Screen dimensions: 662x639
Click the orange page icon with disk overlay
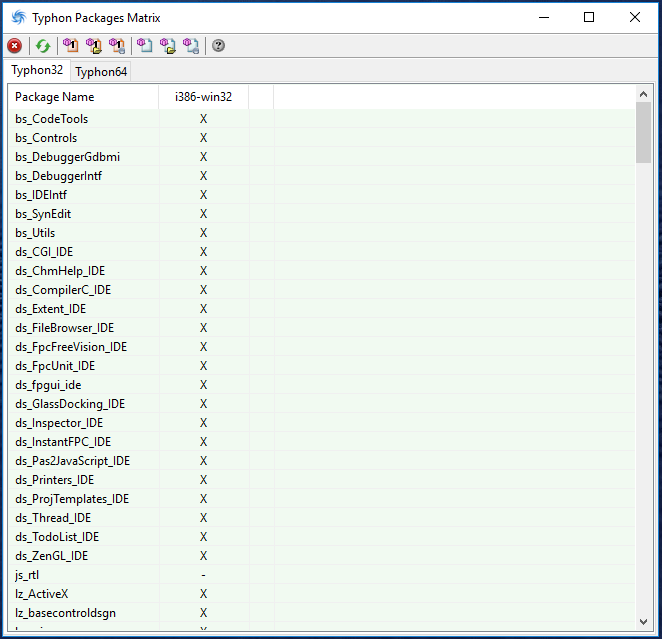[117, 46]
